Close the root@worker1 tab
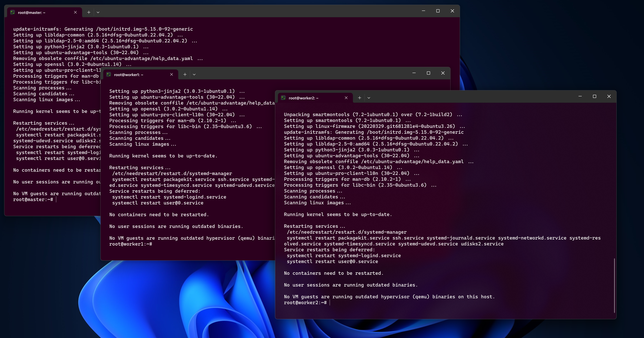Image resolution: width=644 pixels, height=338 pixels. (171, 74)
